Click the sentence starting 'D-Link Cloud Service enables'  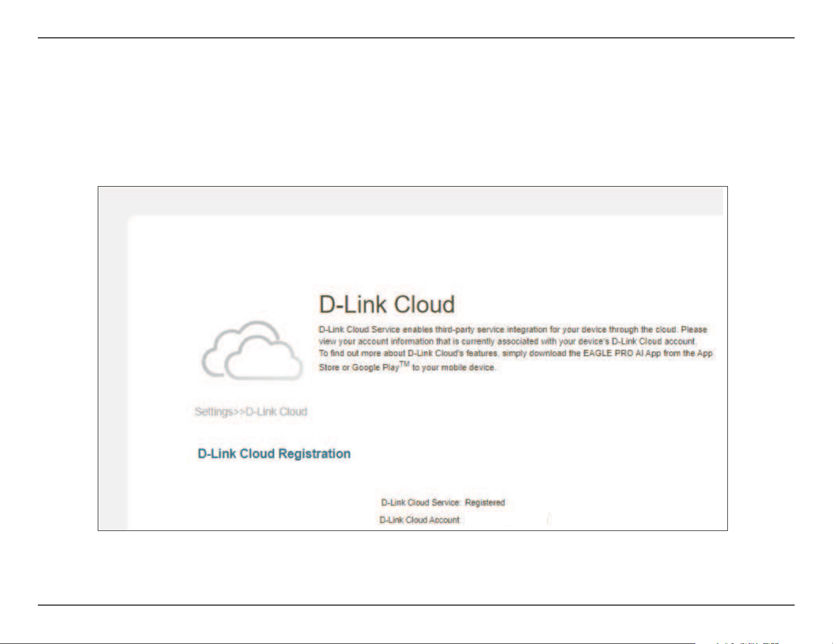pos(513,330)
